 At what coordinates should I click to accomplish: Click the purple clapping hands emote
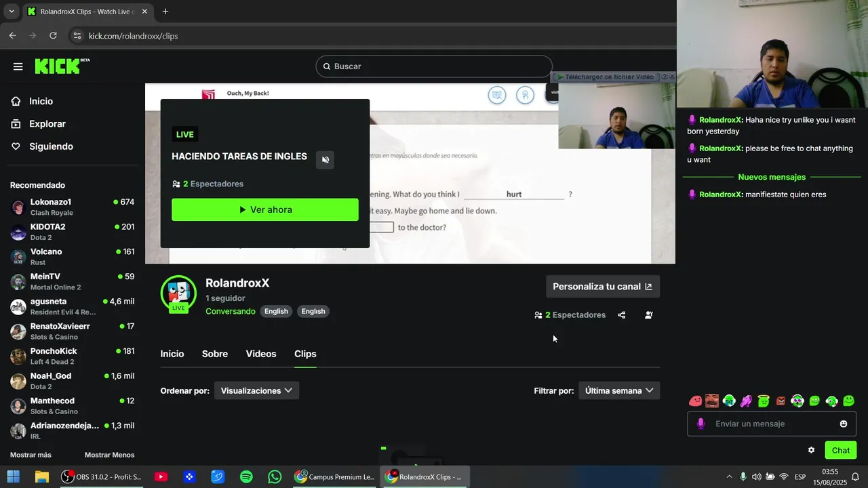pyautogui.click(x=746, y=401)
